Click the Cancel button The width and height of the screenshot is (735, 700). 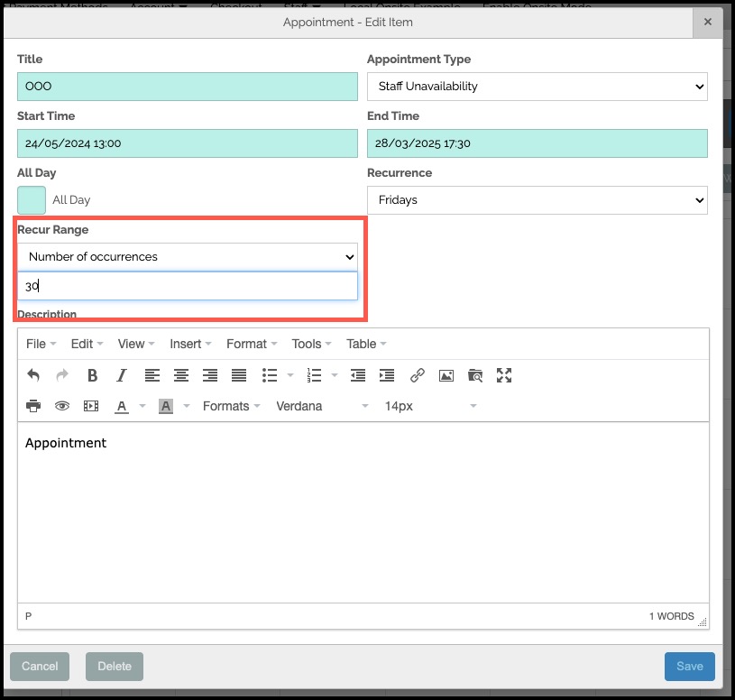[x=40, y=667]
